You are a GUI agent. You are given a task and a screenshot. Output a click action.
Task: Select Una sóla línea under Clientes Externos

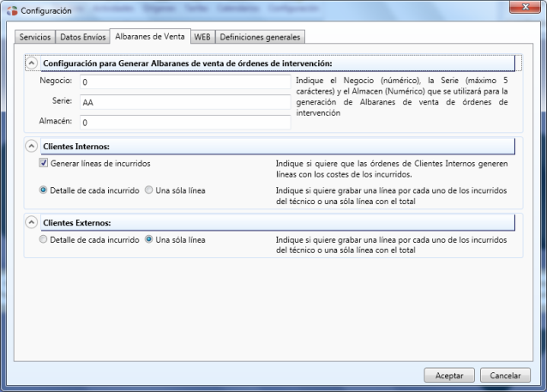click(149, 239)
